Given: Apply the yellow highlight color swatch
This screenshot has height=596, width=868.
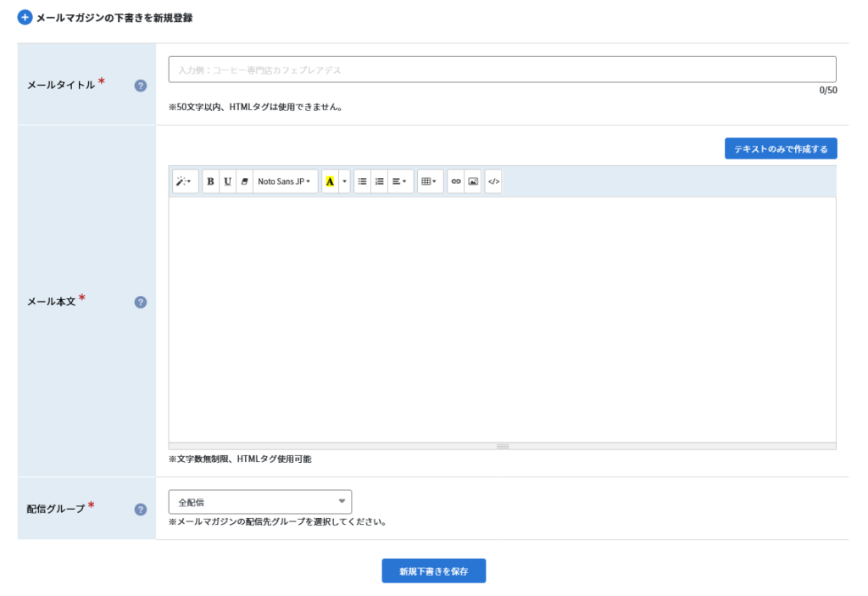Looking at the screenshot, I should coord(330,181).
